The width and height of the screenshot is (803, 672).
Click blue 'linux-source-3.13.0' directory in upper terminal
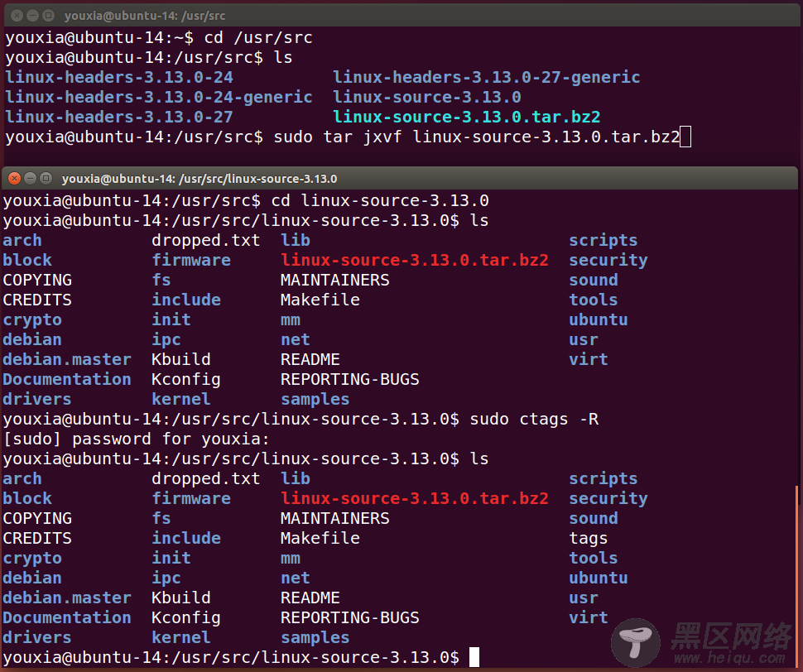click(x=427, y=98)
